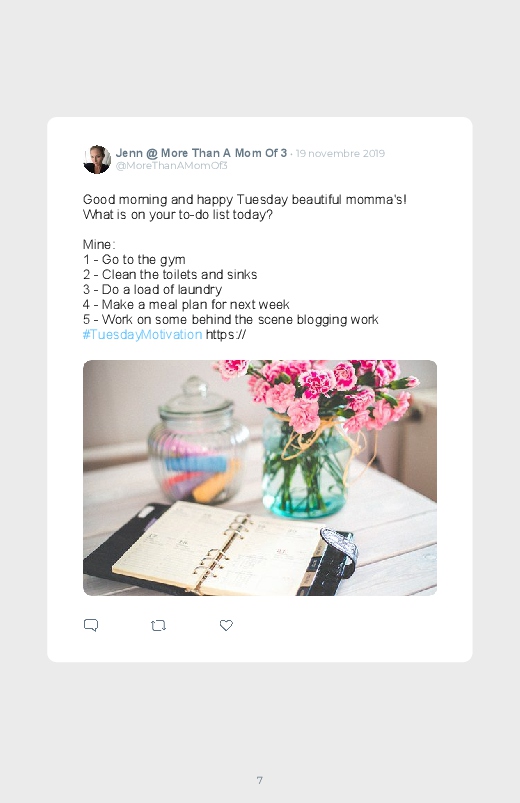Click the 'Mine:' text line
The width and height of the screenshot is (520, 803).
click(x=99, y=244)
